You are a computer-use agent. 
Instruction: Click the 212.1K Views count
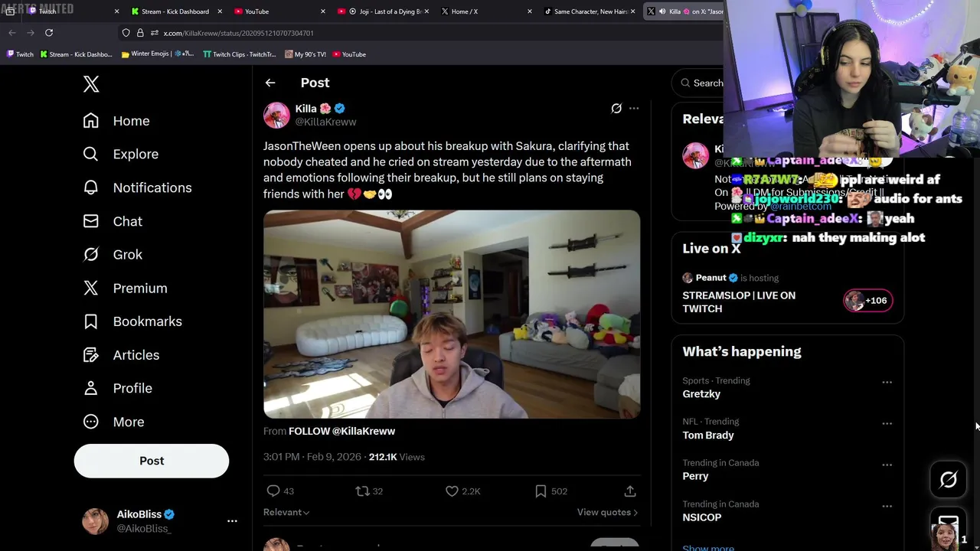click(397, 457)
